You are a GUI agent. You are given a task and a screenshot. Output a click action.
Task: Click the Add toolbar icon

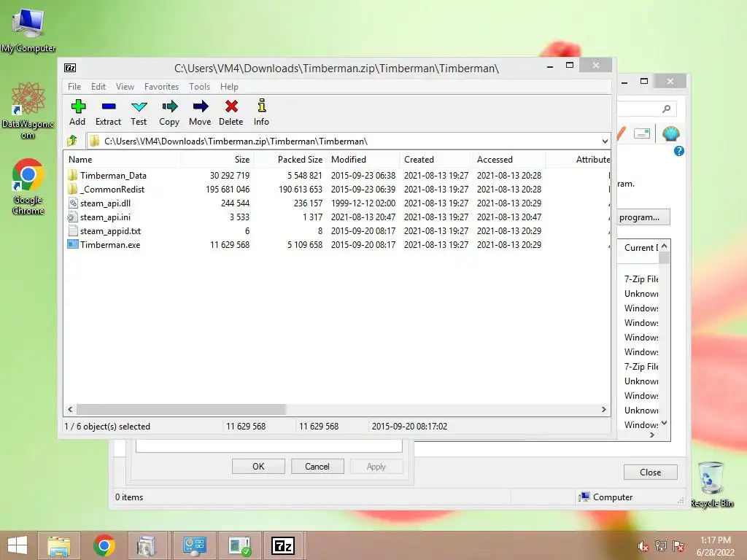point(78,106)
